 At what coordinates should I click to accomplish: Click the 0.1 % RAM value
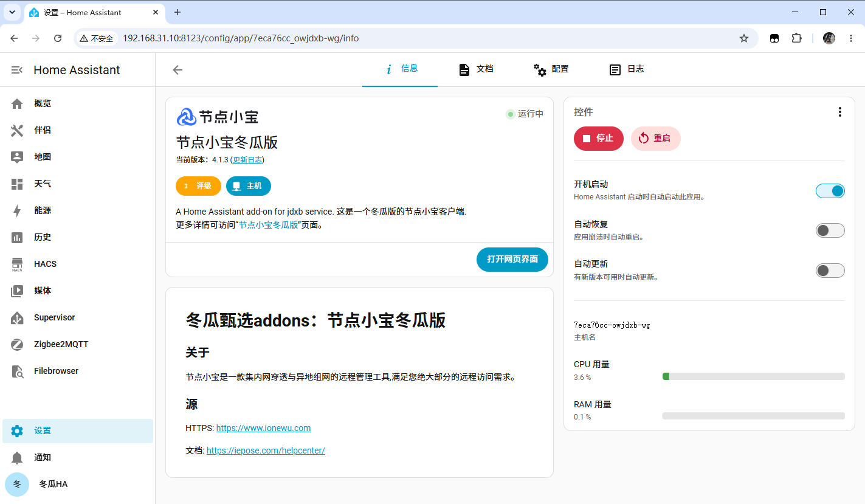click(582, 417)
